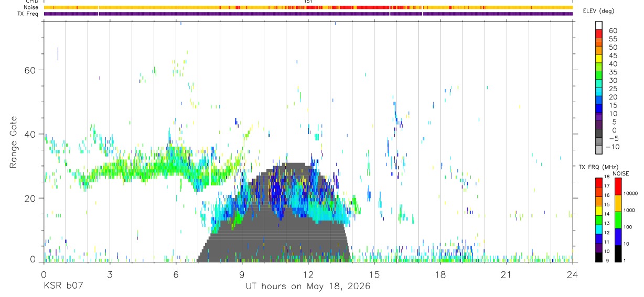Click the '60' label on ELEV scale
The width and height of the screenshot is (644, 297).
[x=613, y=31]
